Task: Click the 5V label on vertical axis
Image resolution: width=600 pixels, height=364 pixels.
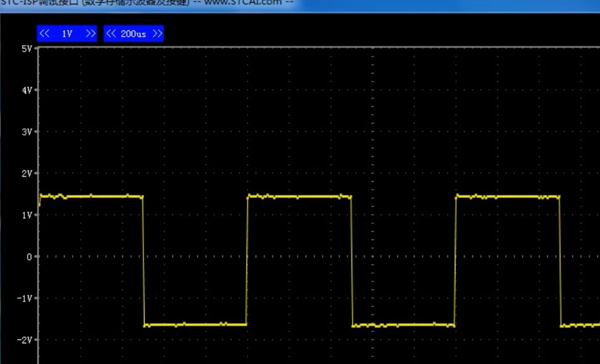Action: point(26,48)
